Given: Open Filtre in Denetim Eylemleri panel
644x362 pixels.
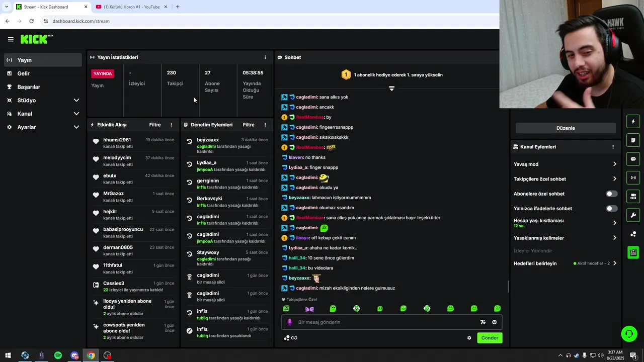Looking at the screenshot, I should [x=249, y=125].
